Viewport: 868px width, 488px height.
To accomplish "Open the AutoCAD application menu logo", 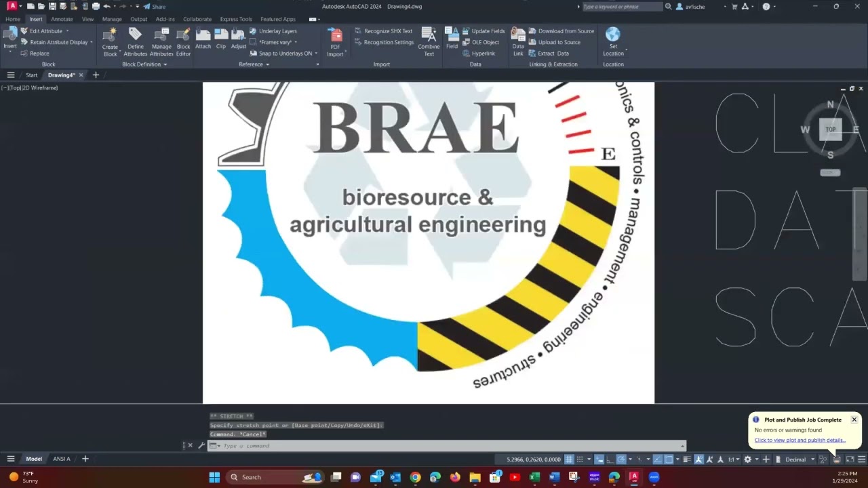I will (x=12, y=6).
